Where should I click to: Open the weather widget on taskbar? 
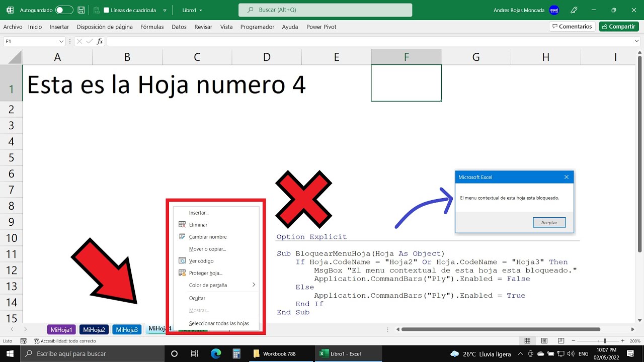pos(480,353)
